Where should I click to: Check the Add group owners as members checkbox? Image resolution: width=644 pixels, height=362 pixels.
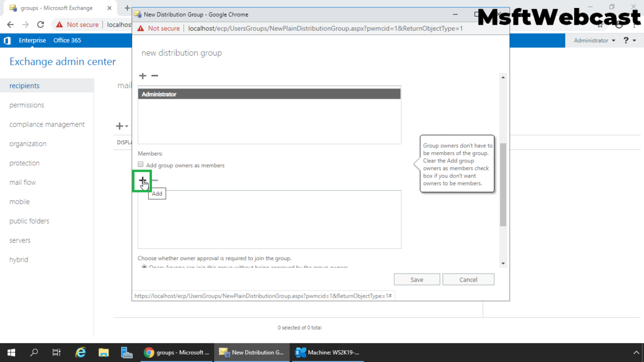[140, 164]
